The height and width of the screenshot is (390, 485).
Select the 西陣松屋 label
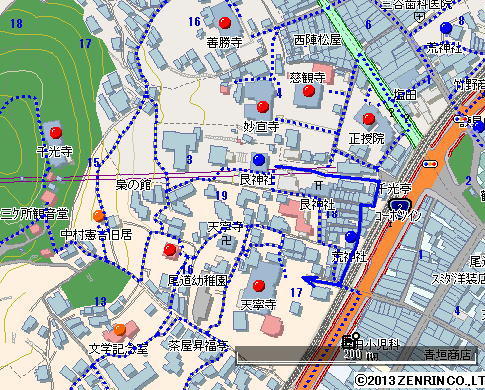click(x=318, y=40)
